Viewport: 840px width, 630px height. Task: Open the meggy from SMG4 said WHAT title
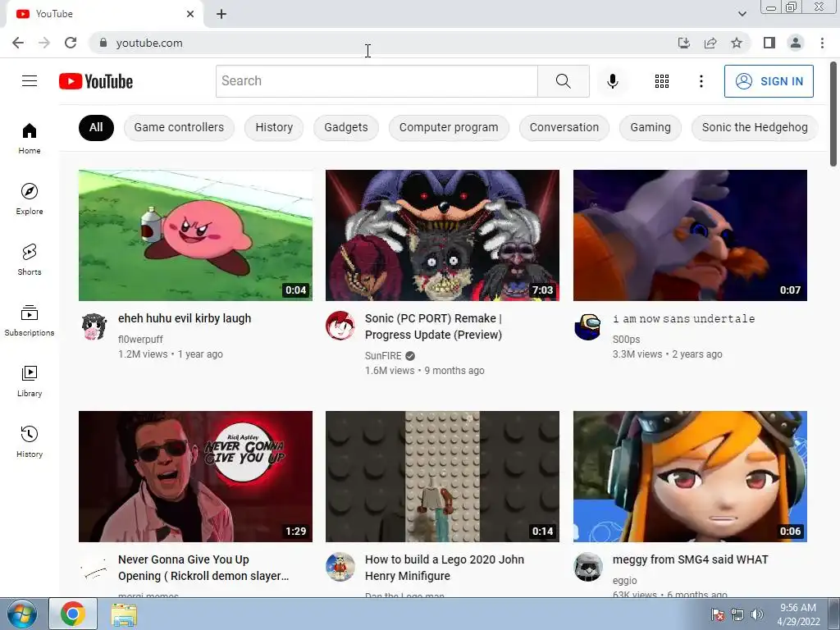(x=690, y=559)
